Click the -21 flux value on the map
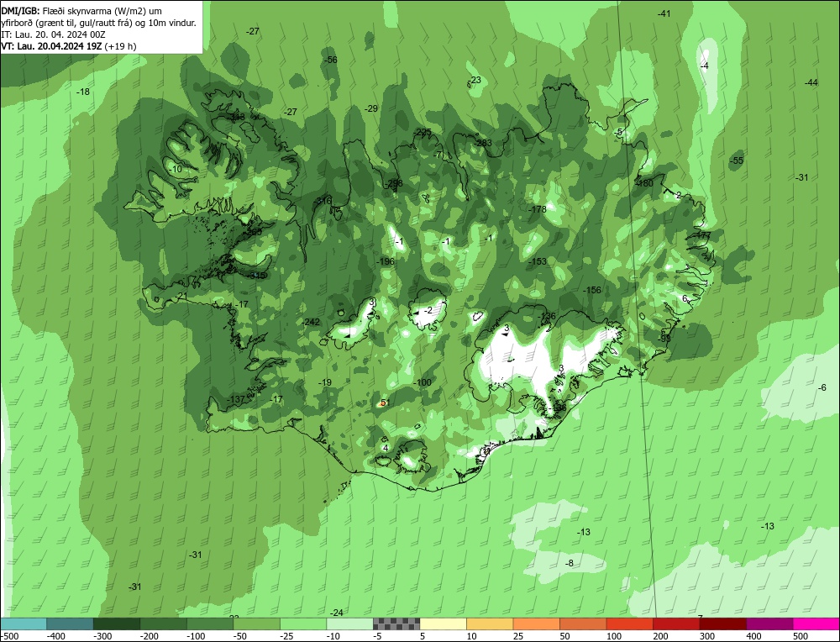The image size is (840, 642). (181, 297)
